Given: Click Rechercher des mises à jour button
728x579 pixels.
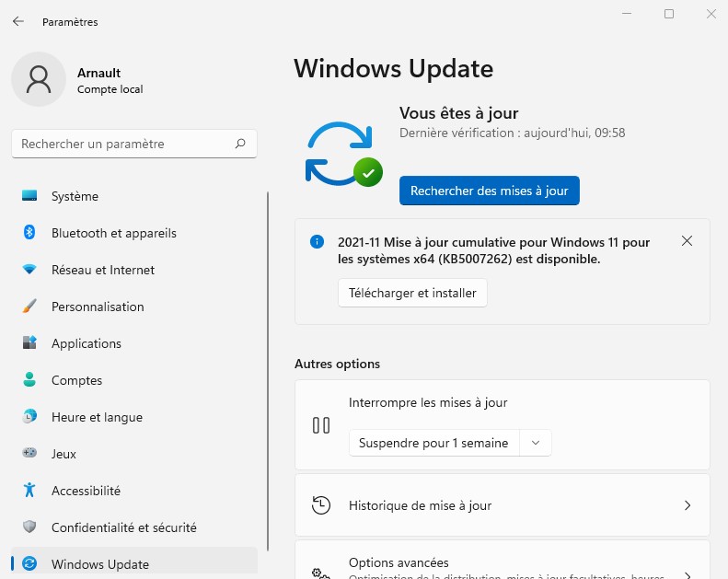Looking at the screenshot, I should (489, 191).
